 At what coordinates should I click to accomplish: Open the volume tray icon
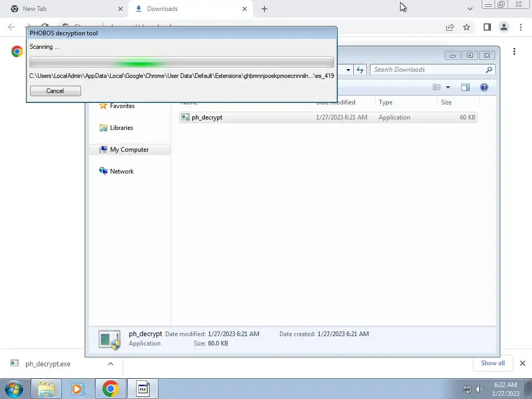tap(480, 389)
